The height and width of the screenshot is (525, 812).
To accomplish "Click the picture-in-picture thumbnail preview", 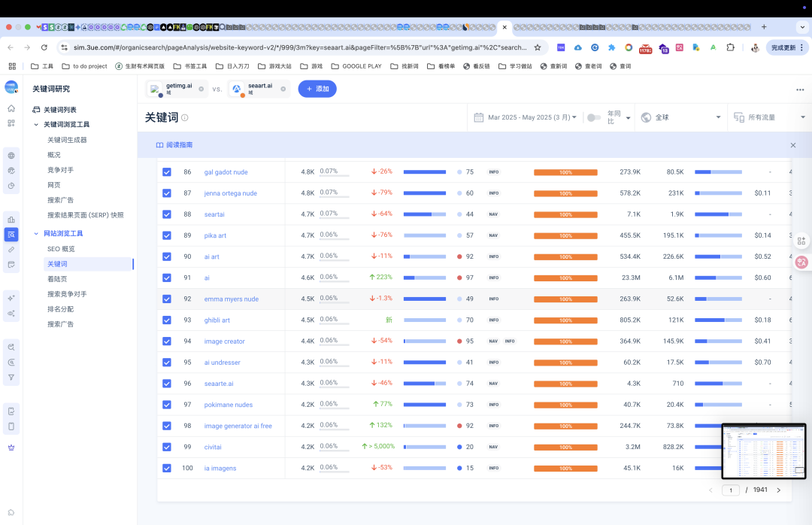I will point(764,451).
